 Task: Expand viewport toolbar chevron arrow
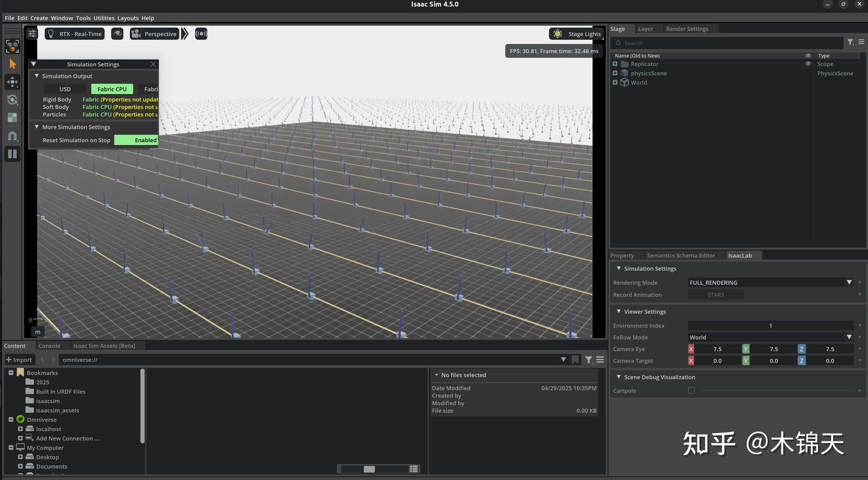184,34
